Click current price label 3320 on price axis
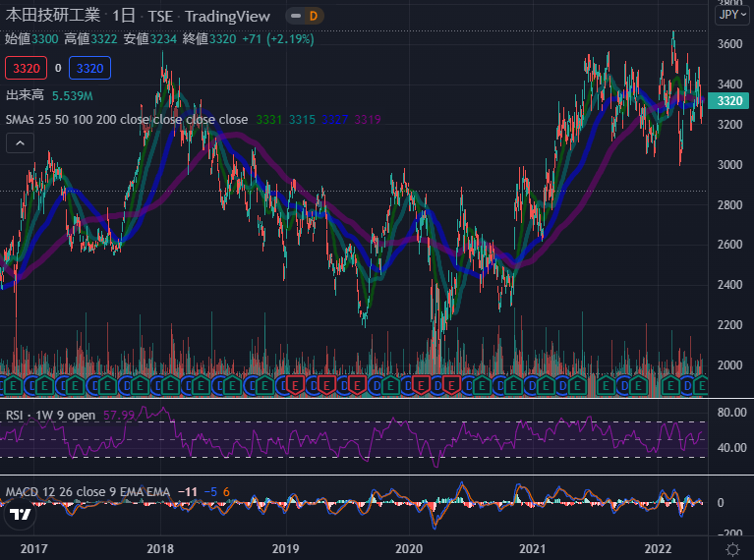 (729, 101)
